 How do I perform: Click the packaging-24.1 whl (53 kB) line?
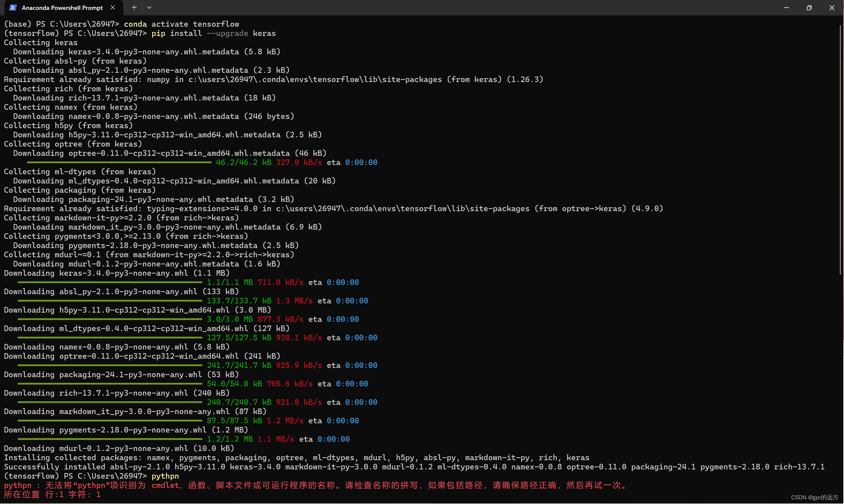pos(122,375)
